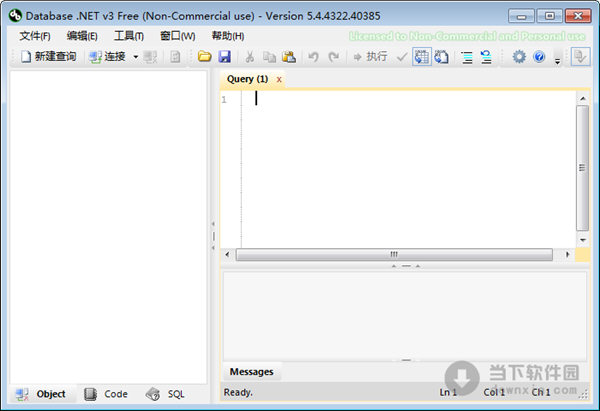Click the Paste clipboard icon
The width and height of the screenshot is (600, 411).
point(289,57)
